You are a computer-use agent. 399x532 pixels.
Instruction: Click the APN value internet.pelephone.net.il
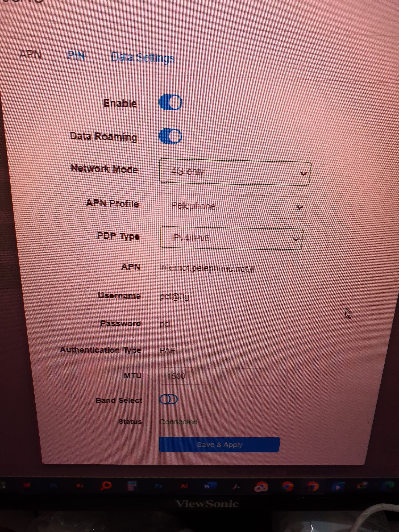click(207, 268)
